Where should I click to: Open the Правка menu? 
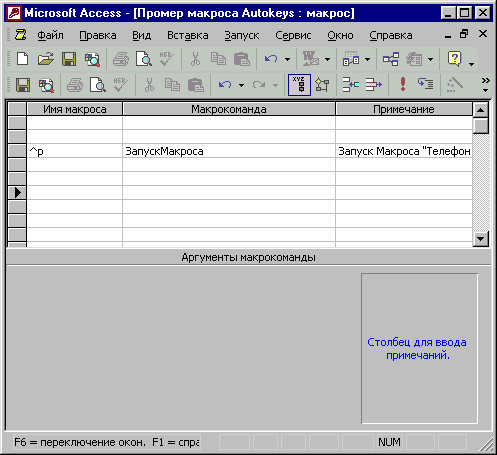98,35
